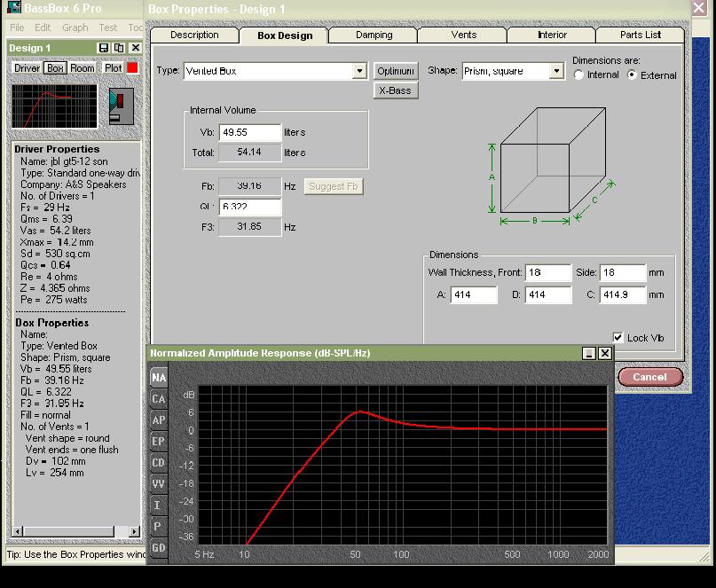Screen dimensions: 716x588
Task: Switch to the Vents tab
Action: click(x=463, y=35)
